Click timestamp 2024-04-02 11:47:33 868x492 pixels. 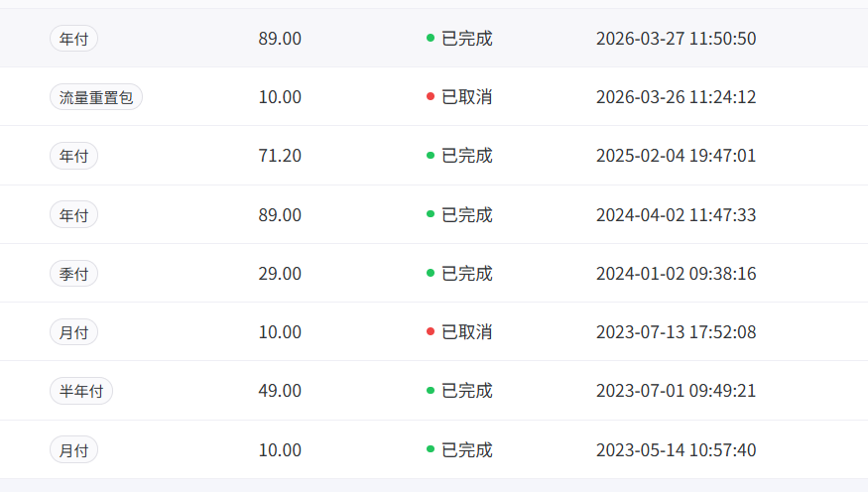(x=676, y=214)
